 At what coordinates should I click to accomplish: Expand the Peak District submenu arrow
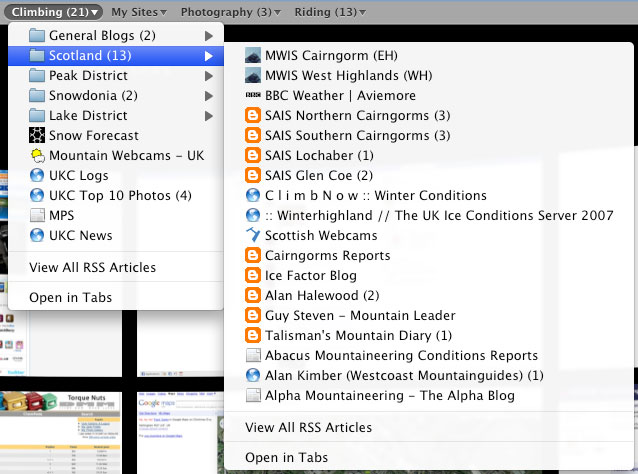209,76
